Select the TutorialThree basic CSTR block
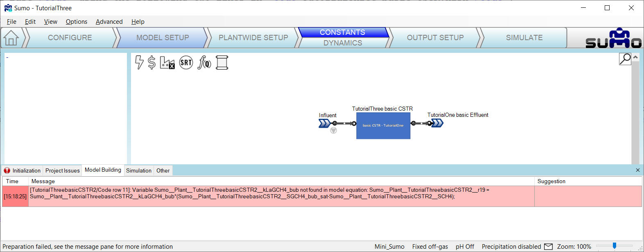The height and width of the screenshot is (252, 644). click(383, 126)
